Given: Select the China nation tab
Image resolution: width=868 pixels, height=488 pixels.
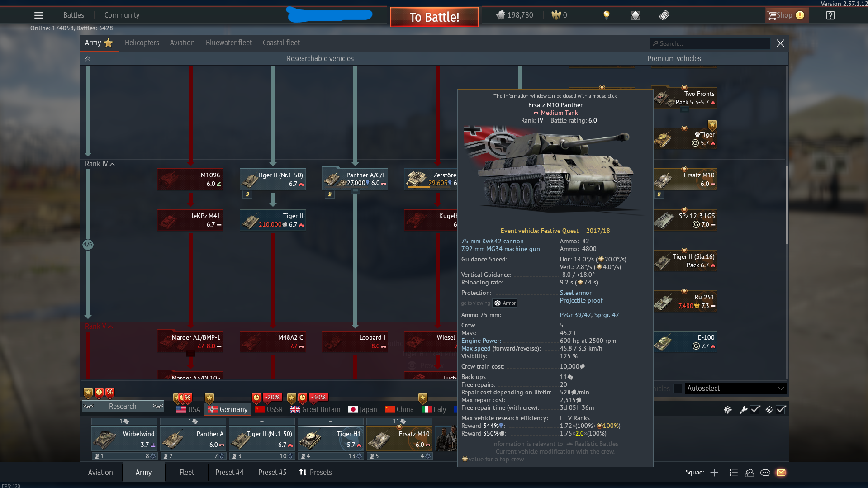Looking at the screenshot, I should 399,410.
